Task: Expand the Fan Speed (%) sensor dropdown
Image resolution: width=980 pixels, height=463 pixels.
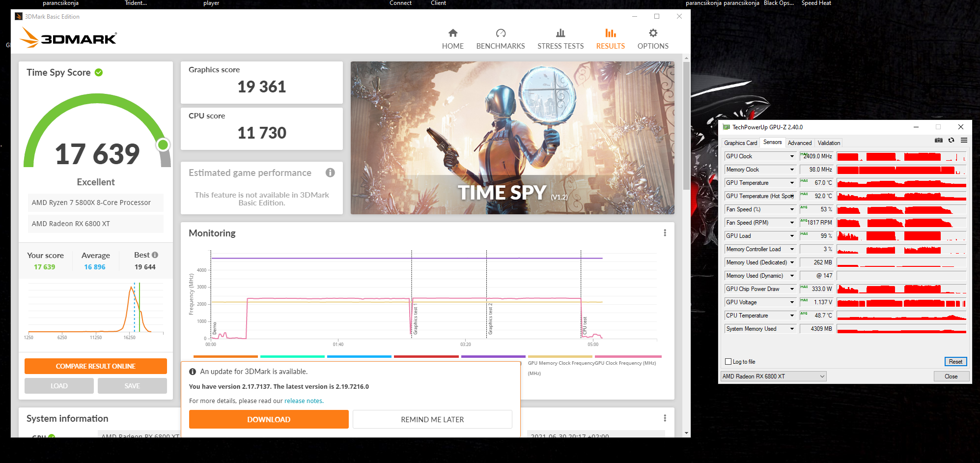Action: 792,209
